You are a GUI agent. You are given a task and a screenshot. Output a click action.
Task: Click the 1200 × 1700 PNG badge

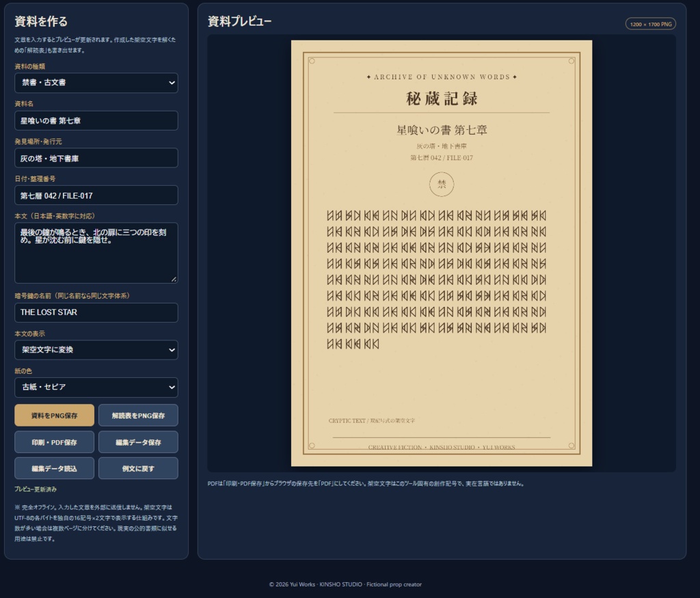click(x=651, y=24)
